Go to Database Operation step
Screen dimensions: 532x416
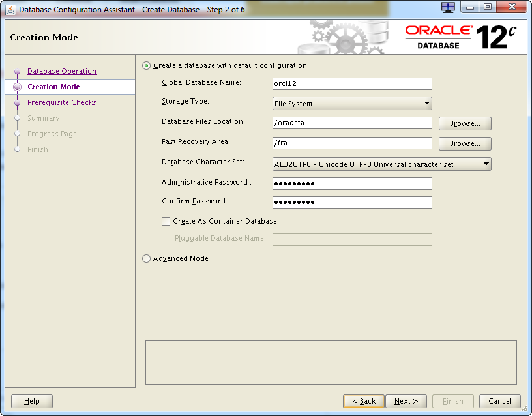[62, 71]
